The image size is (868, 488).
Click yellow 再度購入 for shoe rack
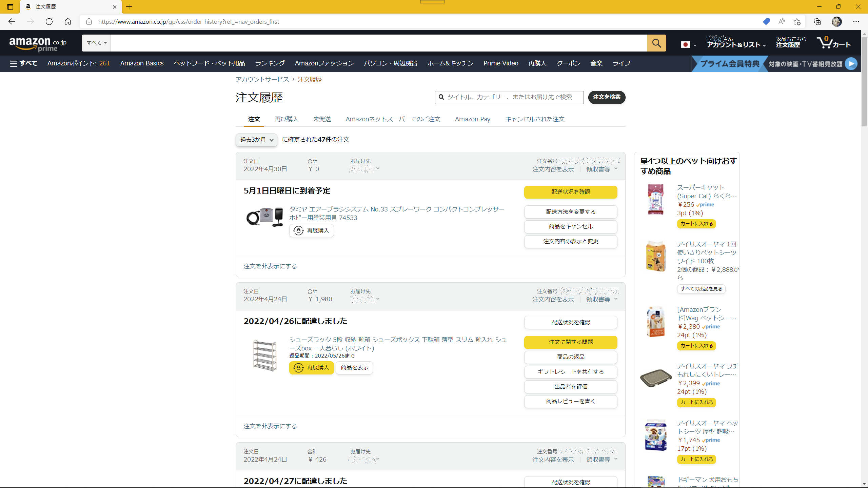pos(311,368)
